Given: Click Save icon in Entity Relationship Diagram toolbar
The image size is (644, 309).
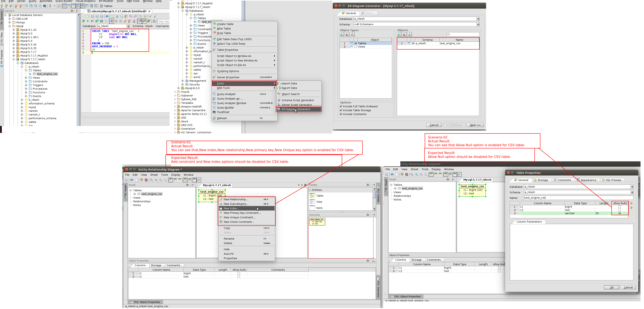Looking at the screenshot, I should click(x=126, y=180).
